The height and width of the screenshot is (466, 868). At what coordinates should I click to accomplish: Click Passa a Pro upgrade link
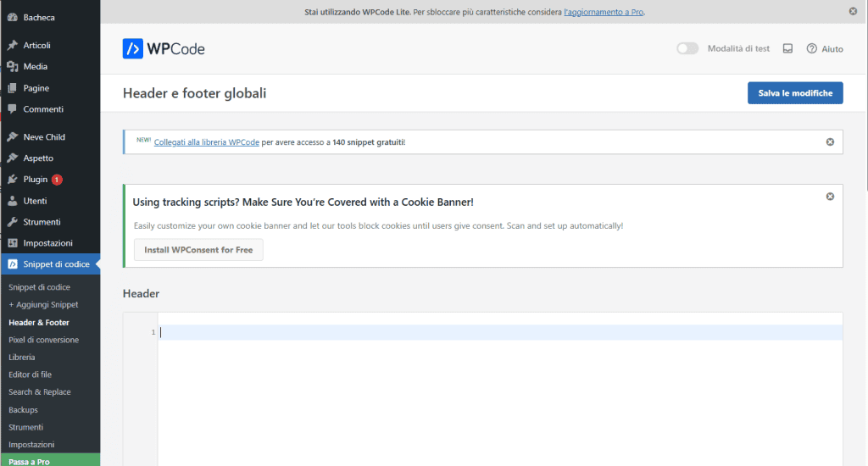click(50, 460)
